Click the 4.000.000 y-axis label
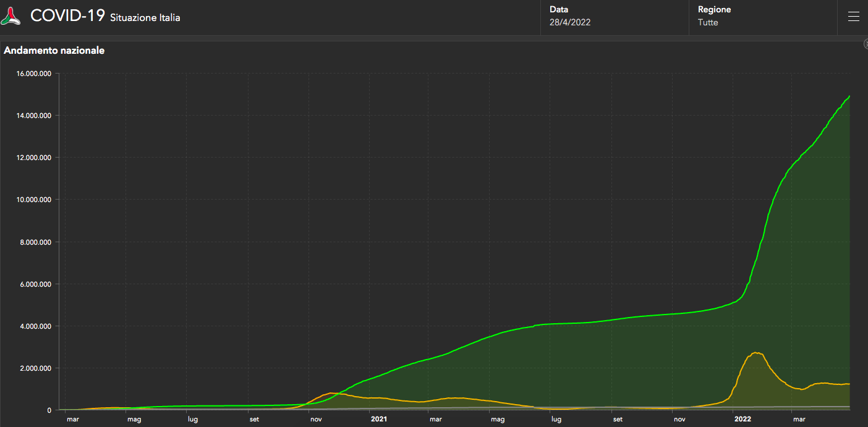868x427 pixels. 36,326
